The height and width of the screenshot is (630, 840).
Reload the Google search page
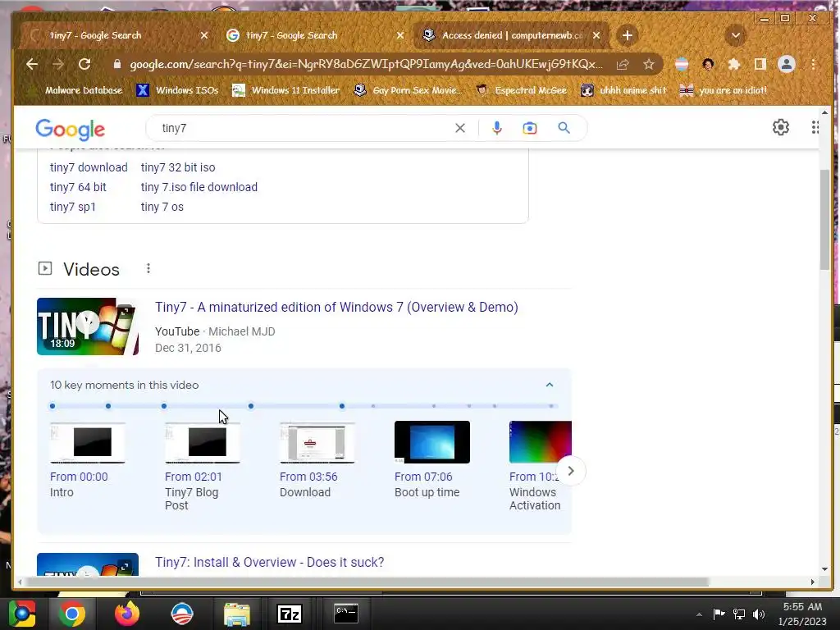click(x=84, y=64)
